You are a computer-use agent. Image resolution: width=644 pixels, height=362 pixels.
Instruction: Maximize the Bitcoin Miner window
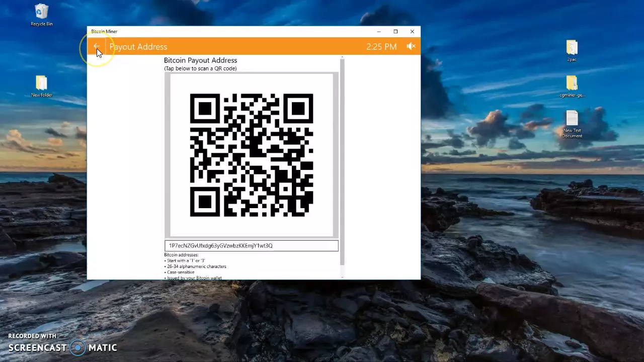pyautogui.click(x=395, y=31)
